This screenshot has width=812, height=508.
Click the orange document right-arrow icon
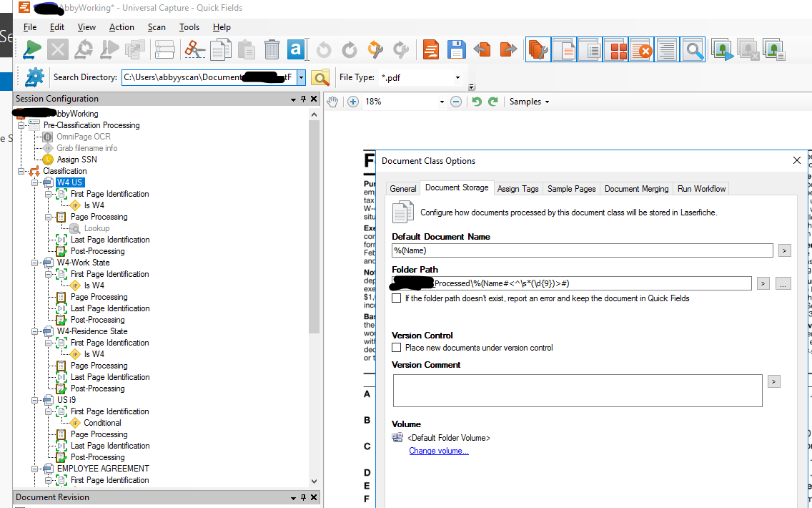[x=508, y=50]
